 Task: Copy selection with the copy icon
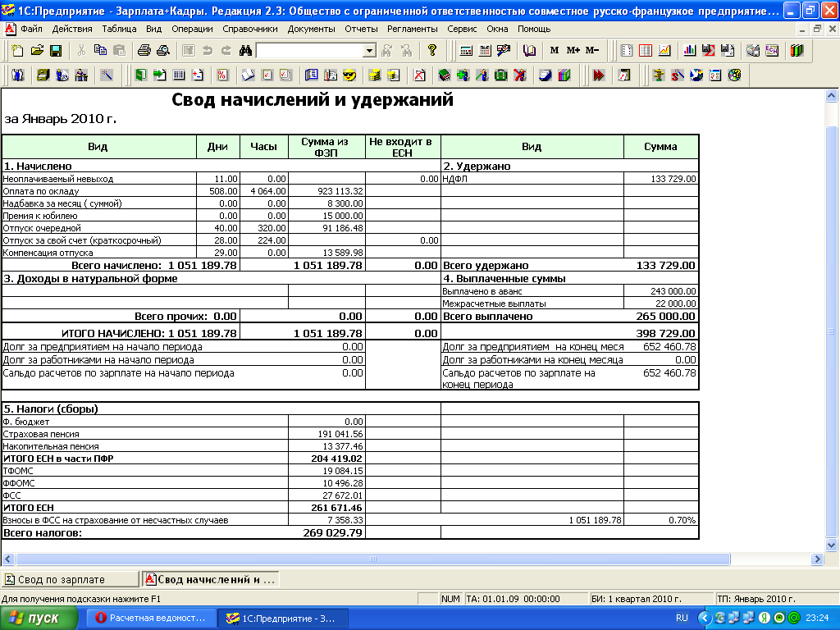coord(100,50)
